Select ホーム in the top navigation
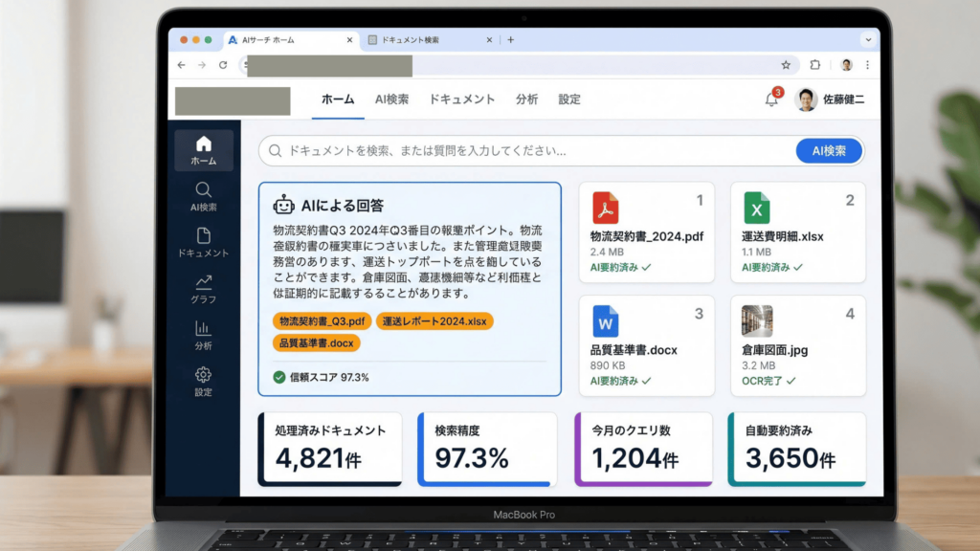Screen dimensions: 980x551 338,99
